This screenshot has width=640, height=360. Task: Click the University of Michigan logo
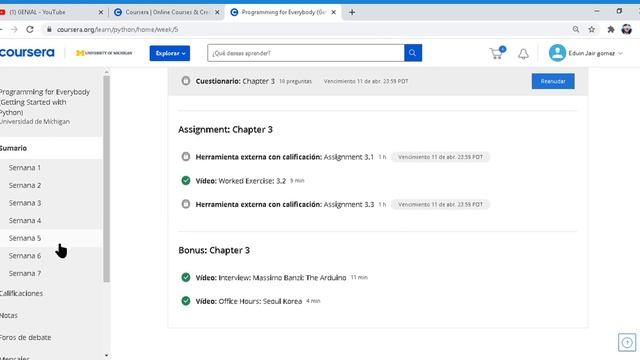tap(104, 53)
